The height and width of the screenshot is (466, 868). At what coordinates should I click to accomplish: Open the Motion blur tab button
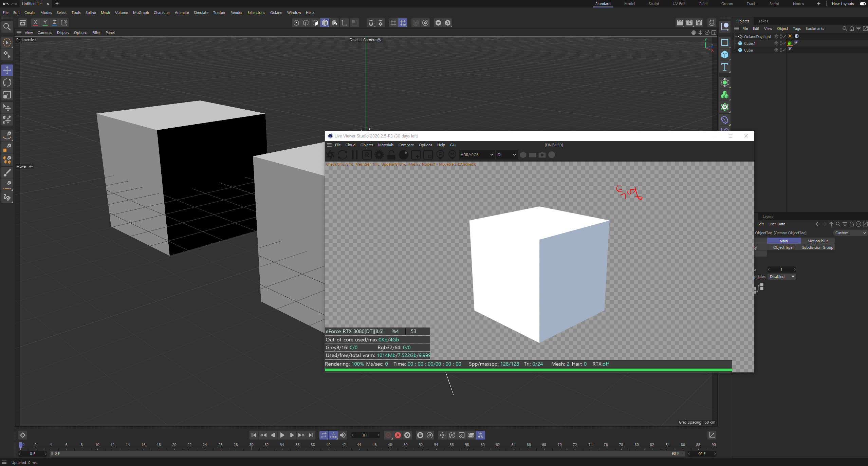(x=817, y=241)
